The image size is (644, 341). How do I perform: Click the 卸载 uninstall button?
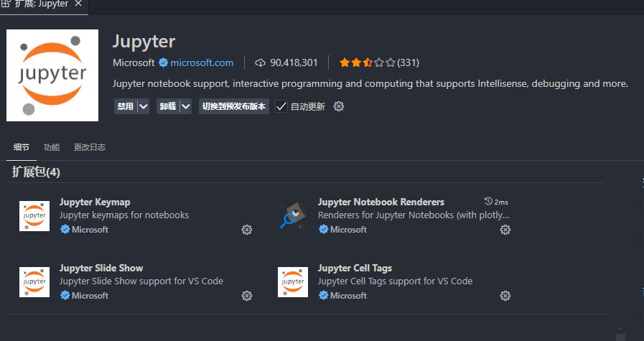[x=168, y=106]
